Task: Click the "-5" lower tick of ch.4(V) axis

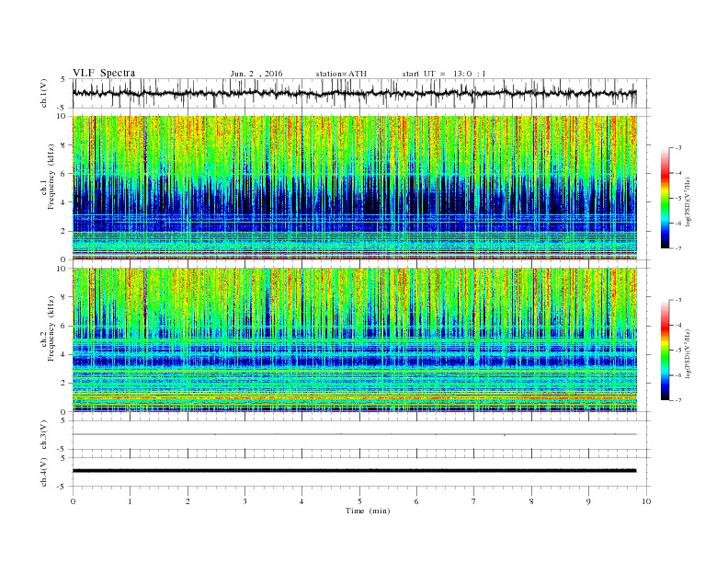Action: coord(63,487)
